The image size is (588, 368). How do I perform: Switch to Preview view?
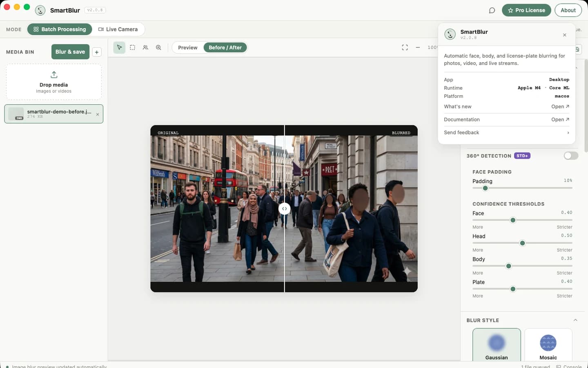point(188,47)
